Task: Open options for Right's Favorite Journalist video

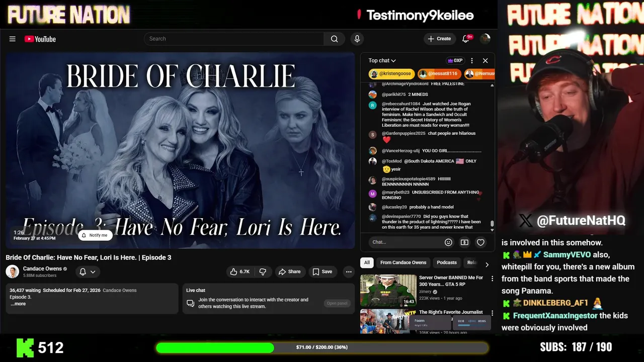Action: (492, 313)
